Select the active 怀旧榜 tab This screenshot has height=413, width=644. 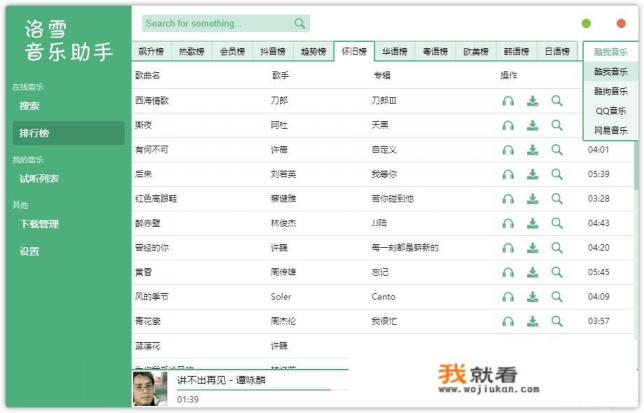(354, 51)
